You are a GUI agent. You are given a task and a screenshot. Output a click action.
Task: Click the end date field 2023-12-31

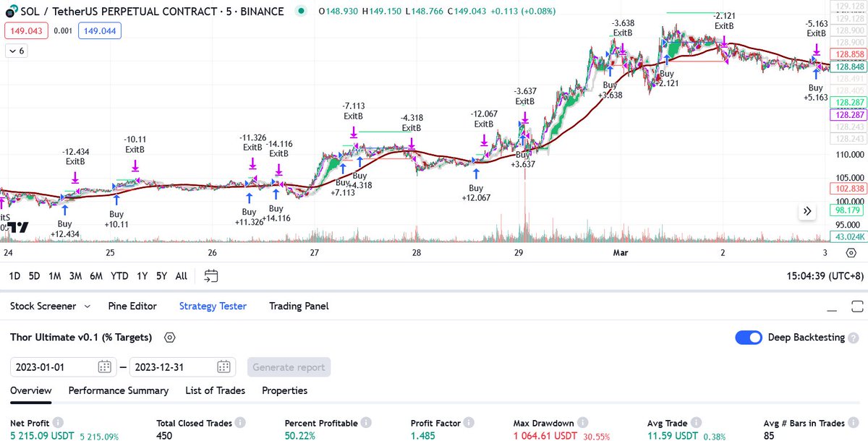click(182, 367)
